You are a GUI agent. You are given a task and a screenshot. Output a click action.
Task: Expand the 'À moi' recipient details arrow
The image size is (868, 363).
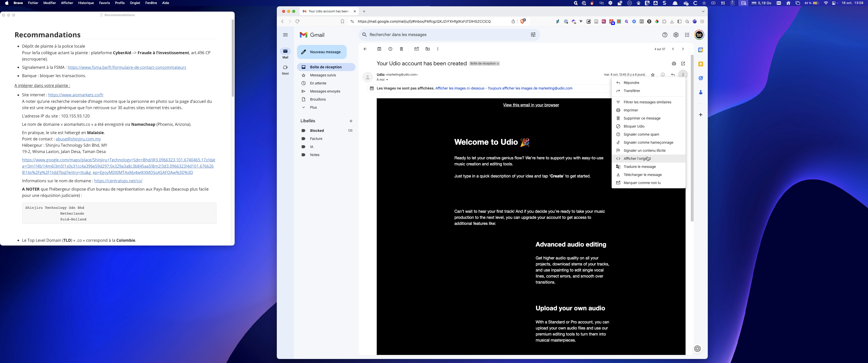point(387,80)
